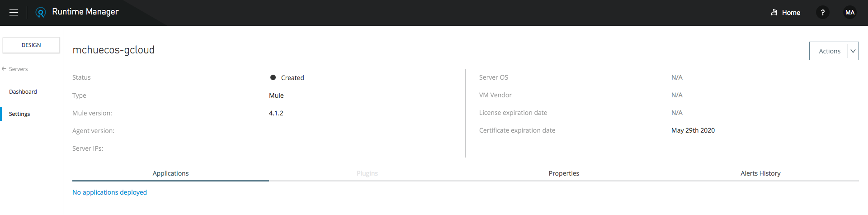Click the License expiration date label
The width and height of the screenshot is (868, 215).
[x=513, y=113]
